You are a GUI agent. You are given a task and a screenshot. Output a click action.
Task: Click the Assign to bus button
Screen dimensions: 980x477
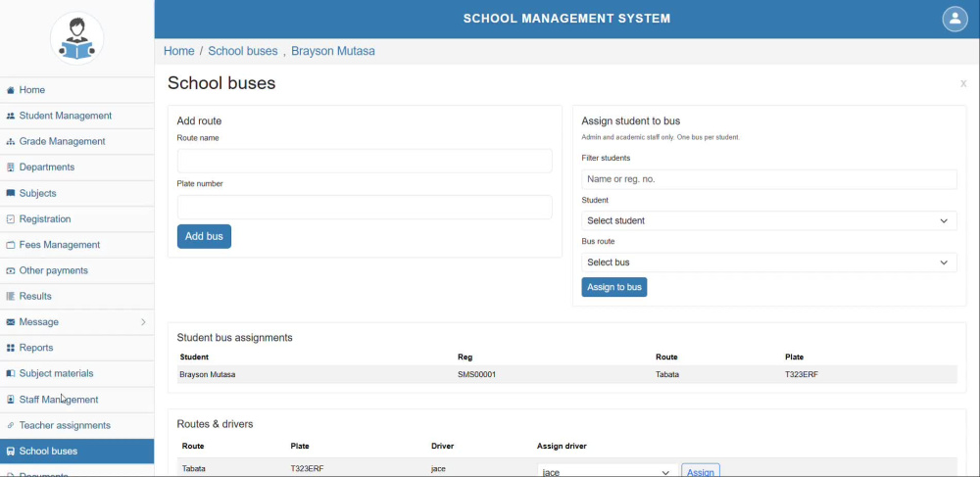pyautogui.click(x=614, y=287)
